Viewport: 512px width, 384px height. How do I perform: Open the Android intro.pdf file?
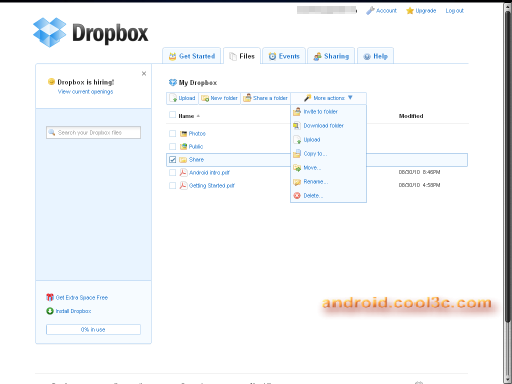tap(209, 173)
